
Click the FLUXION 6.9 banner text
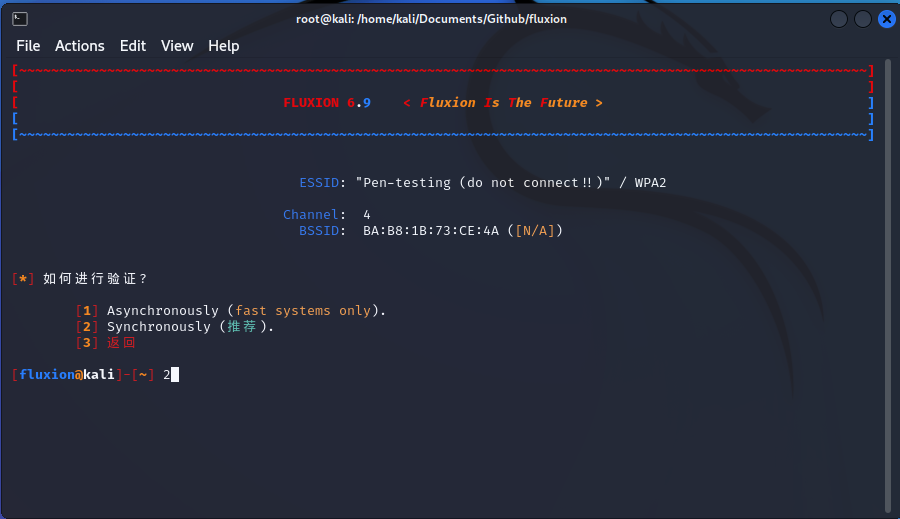(327, 103)
